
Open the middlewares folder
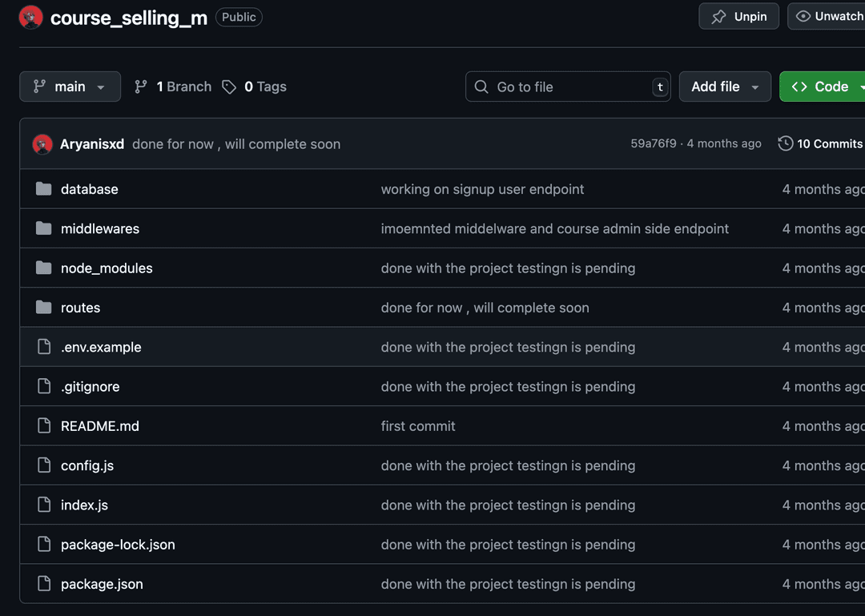[x=100, y=228]
